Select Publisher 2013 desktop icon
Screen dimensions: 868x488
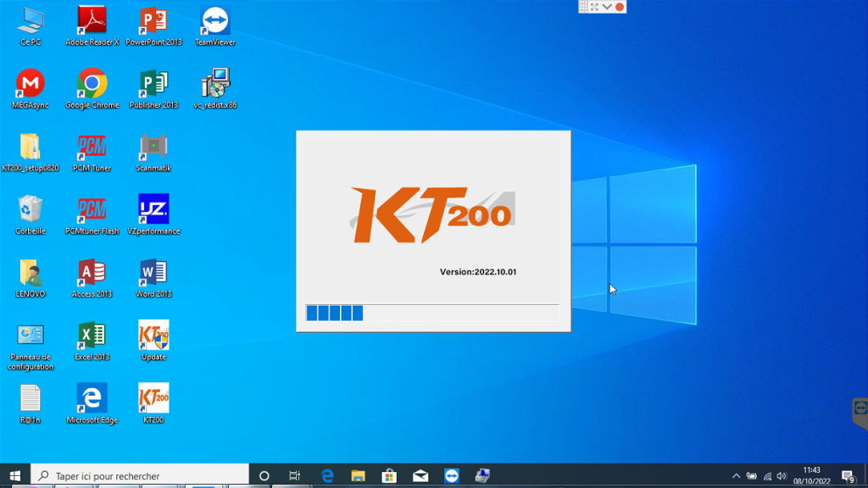153,88
